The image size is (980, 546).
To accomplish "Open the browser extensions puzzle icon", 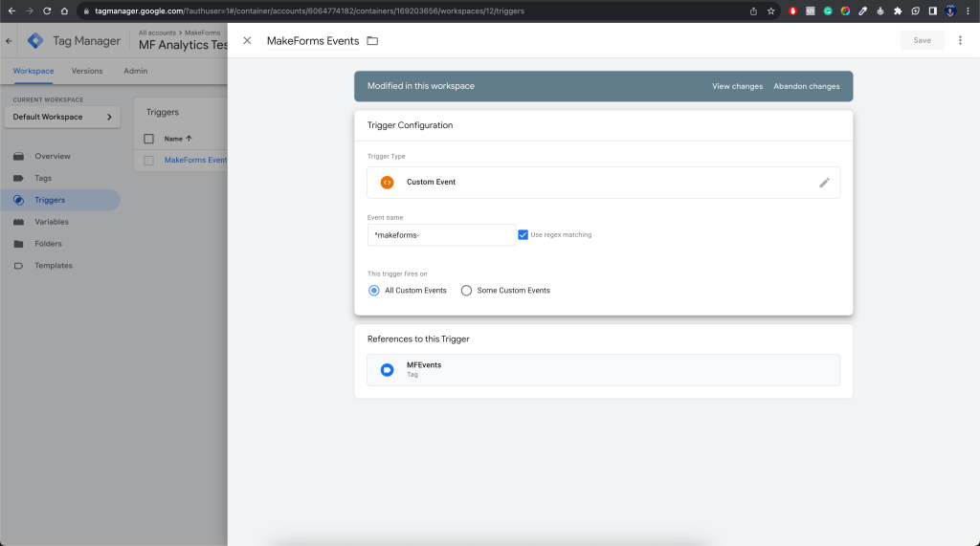I will tap(898, 11).
